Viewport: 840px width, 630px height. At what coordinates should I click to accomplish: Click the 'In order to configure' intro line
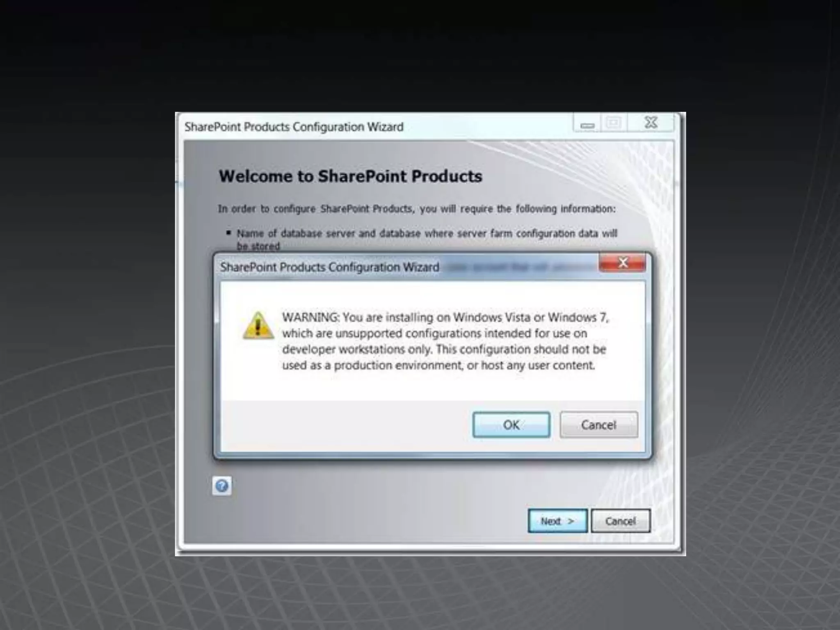pyautogui.click(x=416, y=209)
